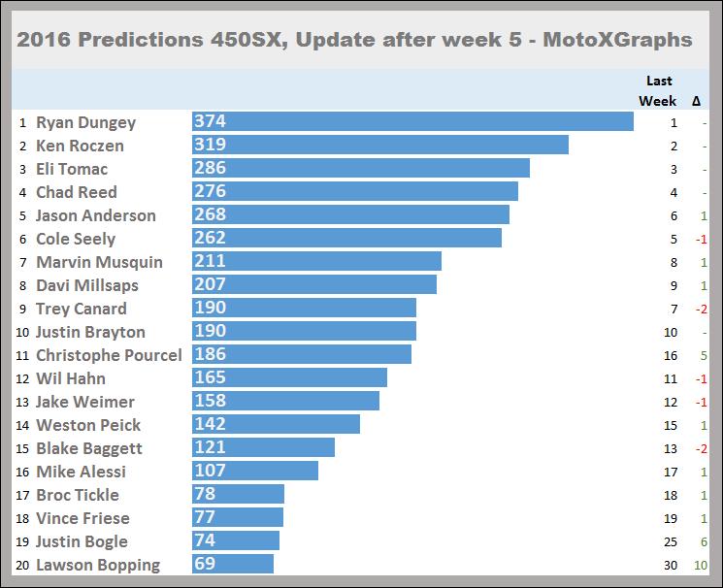Select the Christophe Pourcel rider name
This screenshot has height=588, width=723.
109,355
